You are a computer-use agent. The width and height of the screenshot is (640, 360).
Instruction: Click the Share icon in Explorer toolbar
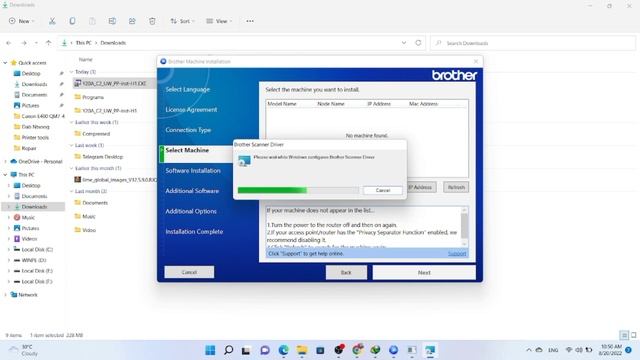click(132, 21)
